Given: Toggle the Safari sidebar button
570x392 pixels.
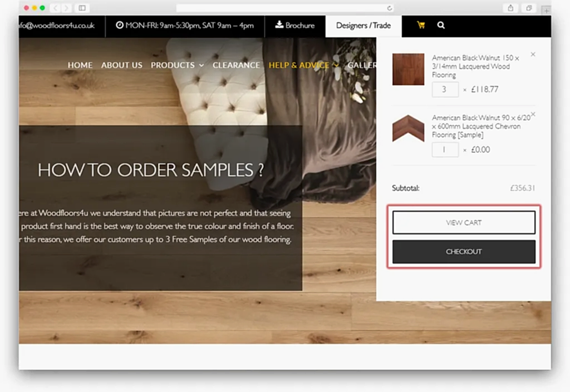Looking at the screenshot, I should [82, 8].
